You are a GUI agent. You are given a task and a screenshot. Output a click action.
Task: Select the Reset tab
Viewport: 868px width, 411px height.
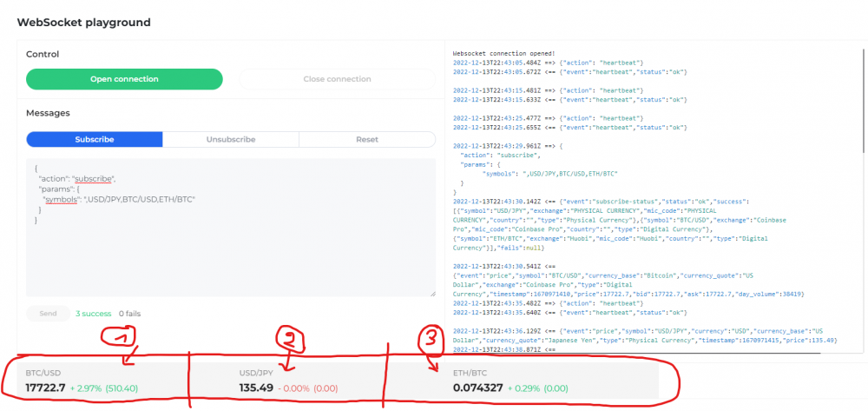(367, 139)
